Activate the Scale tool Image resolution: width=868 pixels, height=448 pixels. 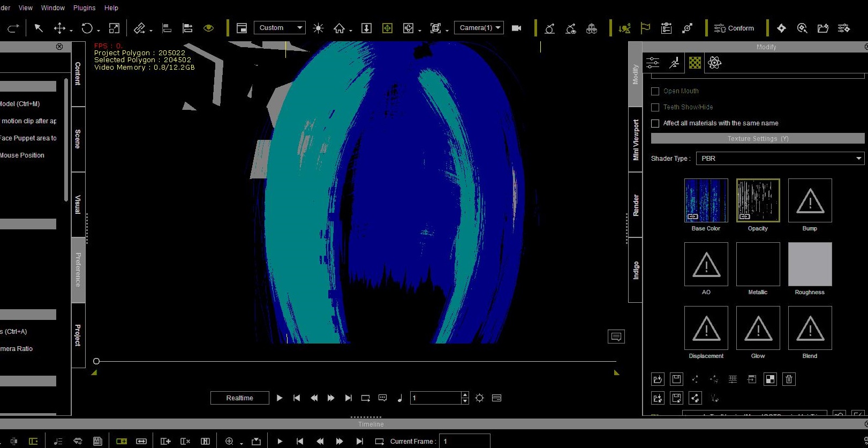click(x=114, y=28)
